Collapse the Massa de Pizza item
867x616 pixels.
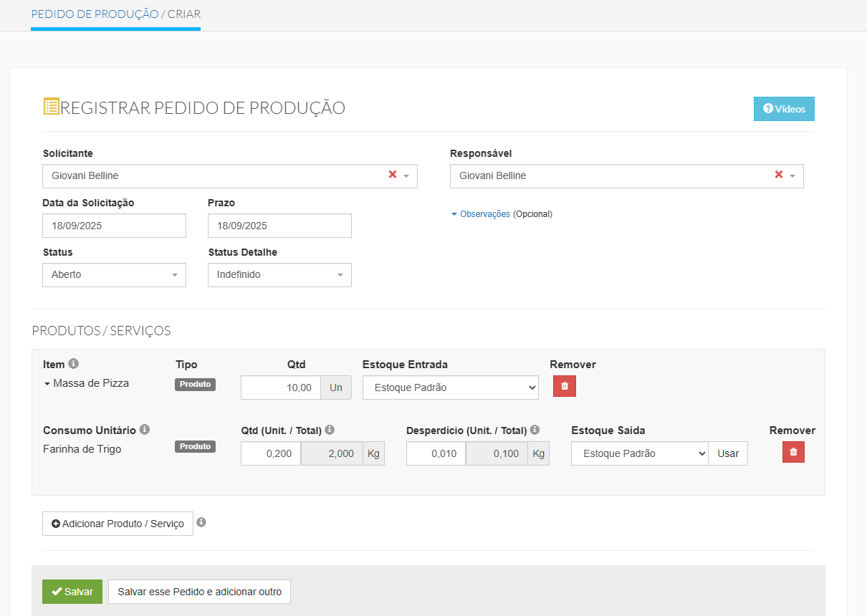(47, 384)
